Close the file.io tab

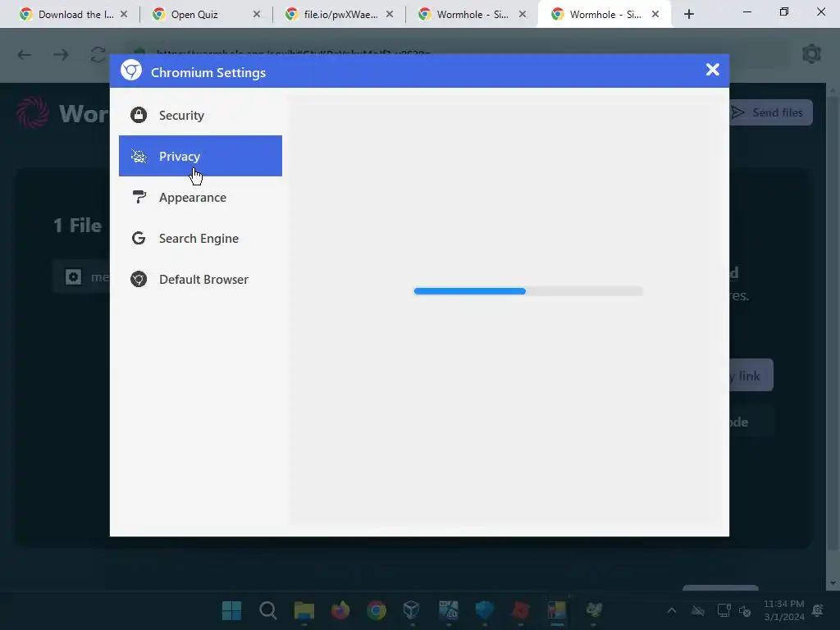pos(390,15)
